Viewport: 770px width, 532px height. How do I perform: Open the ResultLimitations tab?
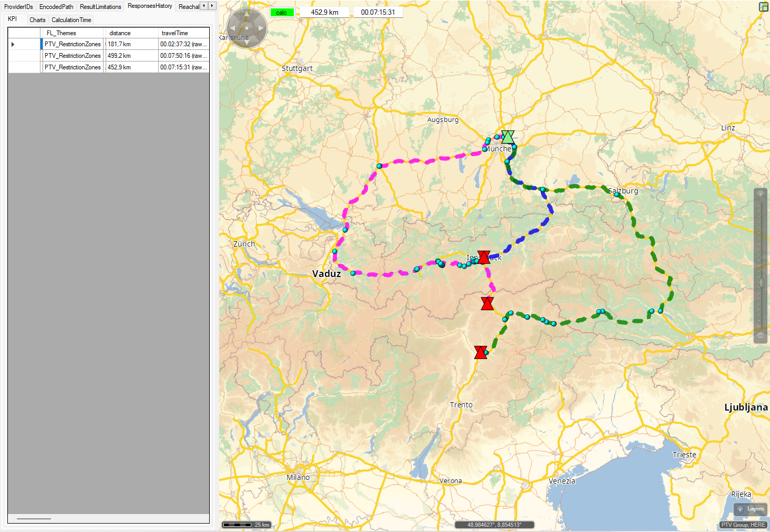pyautogui.click(x=100, y=7)
